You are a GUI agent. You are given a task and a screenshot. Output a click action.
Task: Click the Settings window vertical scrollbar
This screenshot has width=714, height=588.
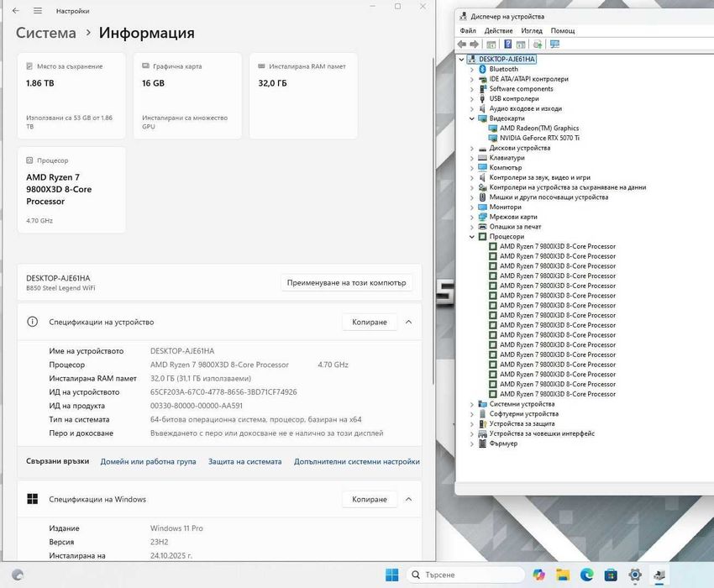pos(432,221)
